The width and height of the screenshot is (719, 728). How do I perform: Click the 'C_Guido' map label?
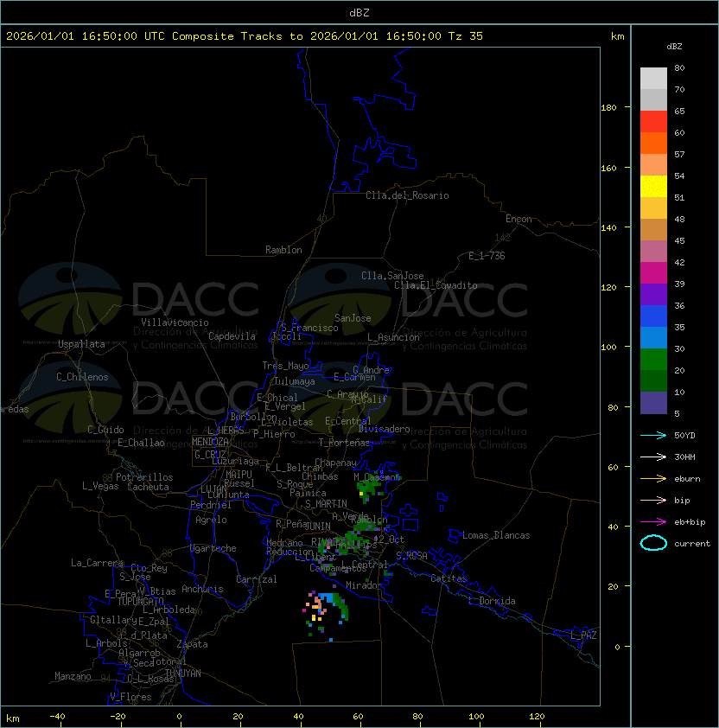pos(105,430)
